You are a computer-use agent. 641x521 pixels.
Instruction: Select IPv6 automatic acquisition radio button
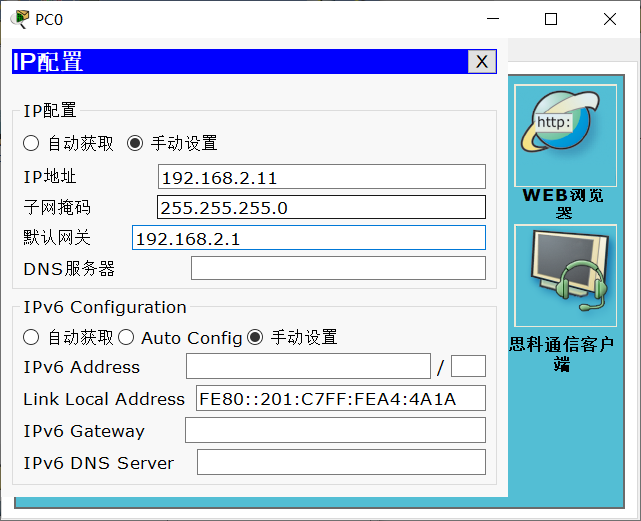tap(31, 337)
